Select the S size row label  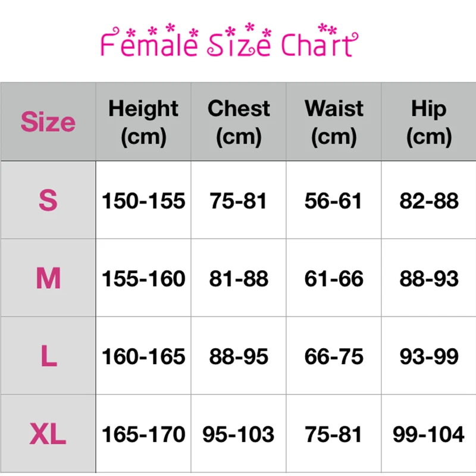click(48, 200)
